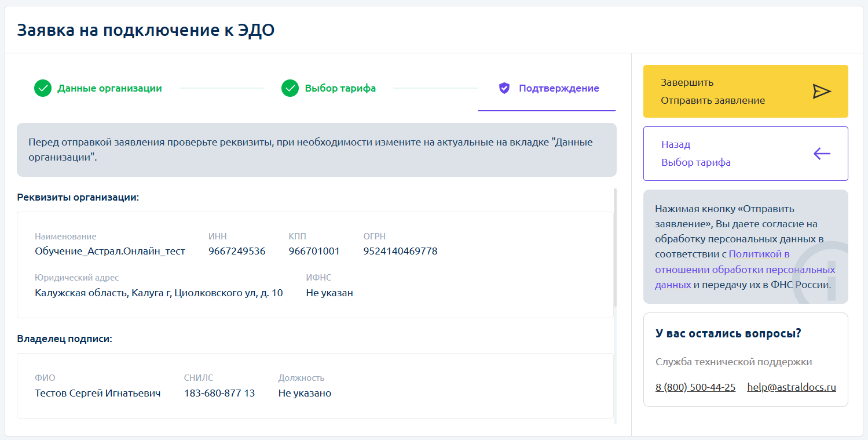868x440 pixels.
Task: Click the green checkmark beside Выбор тарифа
Action: (290, 89)
